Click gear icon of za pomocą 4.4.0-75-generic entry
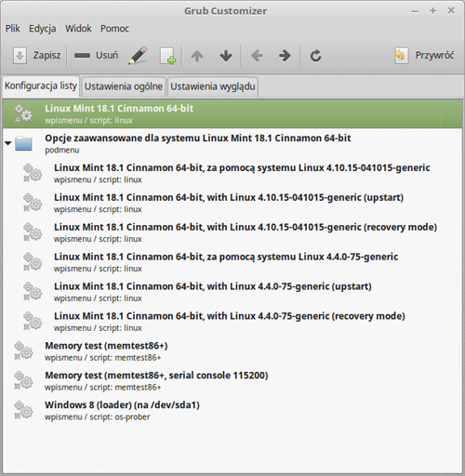The image size is (465, 476). coord(33,262)
